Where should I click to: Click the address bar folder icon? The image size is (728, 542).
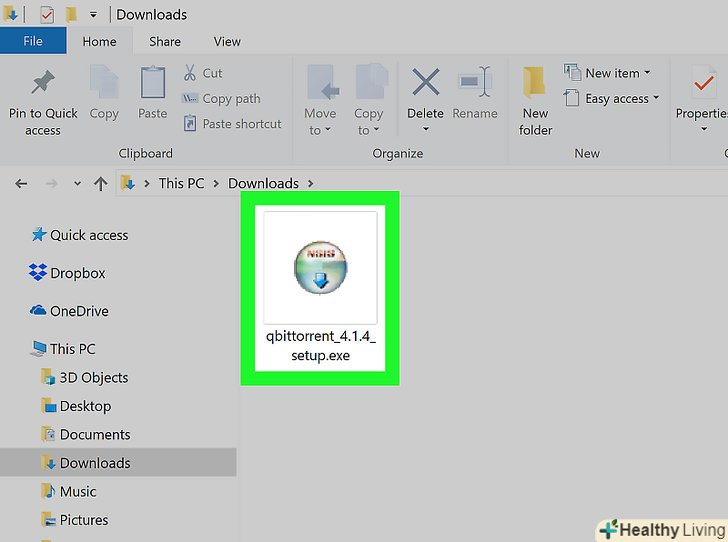pyautogui.click(x=128, y=183)
